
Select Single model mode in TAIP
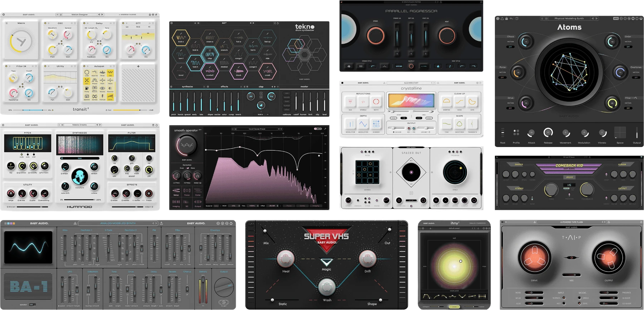(580, 298)
